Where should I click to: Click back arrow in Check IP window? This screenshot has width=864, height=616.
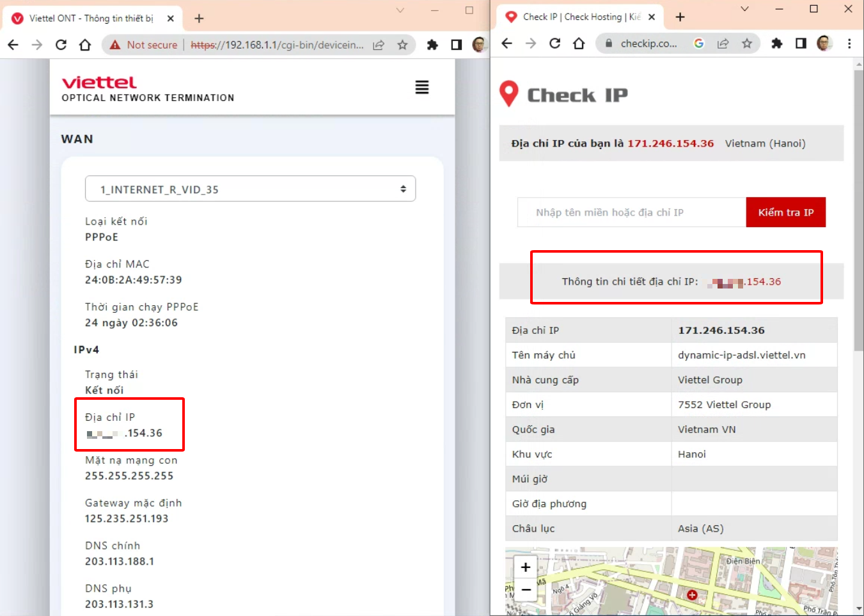pos(507,43)
